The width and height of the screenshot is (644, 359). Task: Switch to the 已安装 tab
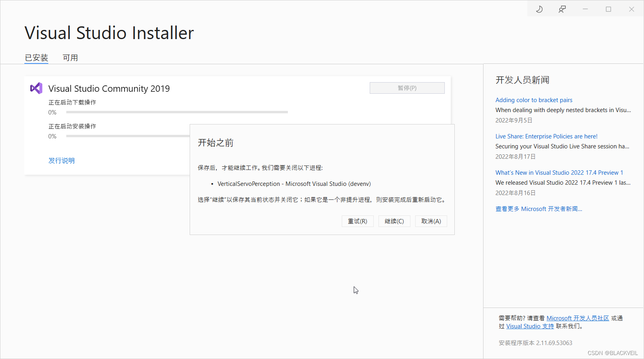[36, 57]
